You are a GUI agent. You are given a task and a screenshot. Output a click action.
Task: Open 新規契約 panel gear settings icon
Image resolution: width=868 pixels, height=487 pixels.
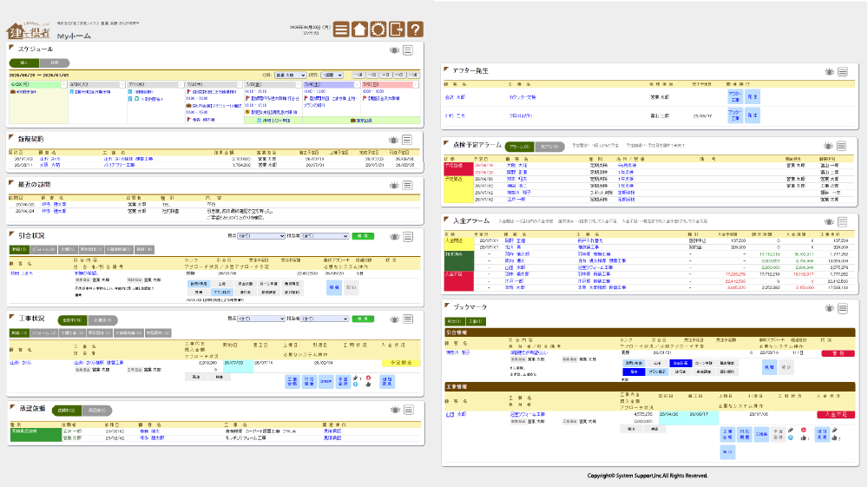[x=393, y=140]
